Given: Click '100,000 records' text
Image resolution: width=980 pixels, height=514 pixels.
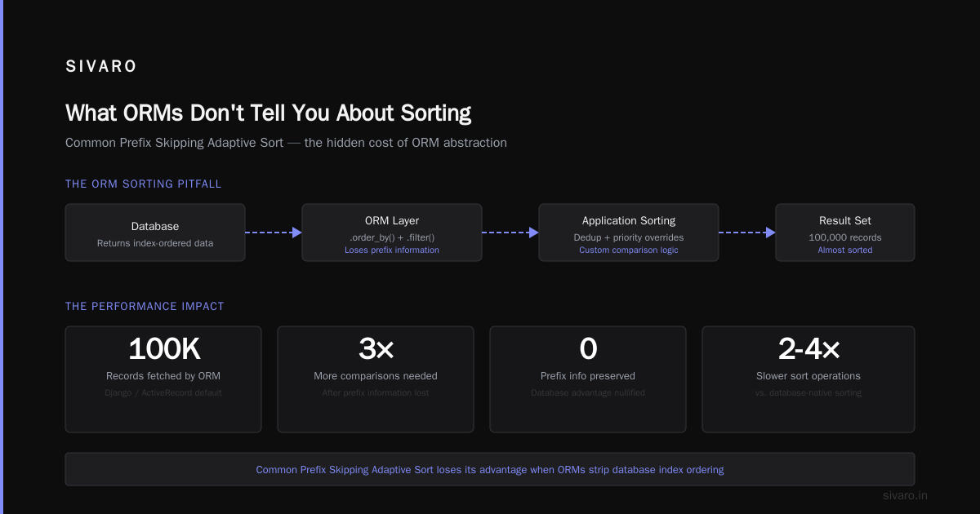Looking at the screenshot, I should coord(845,237).
